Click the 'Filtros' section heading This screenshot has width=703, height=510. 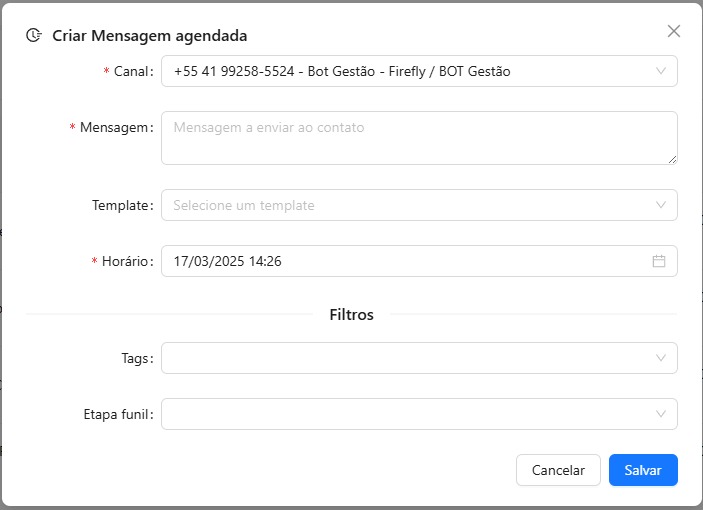[351, 315]
